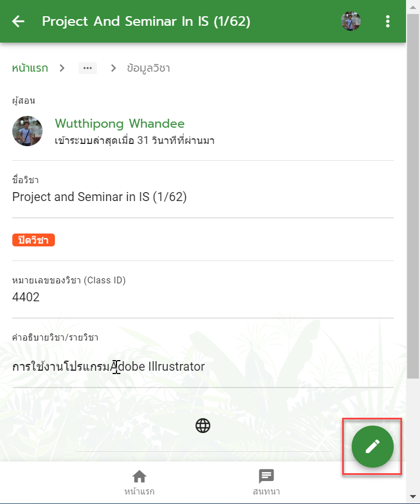
Task: Click the ข้อมูลวิชา breadcrumb item
Action: pyautogui.click(x=148, y=68)
